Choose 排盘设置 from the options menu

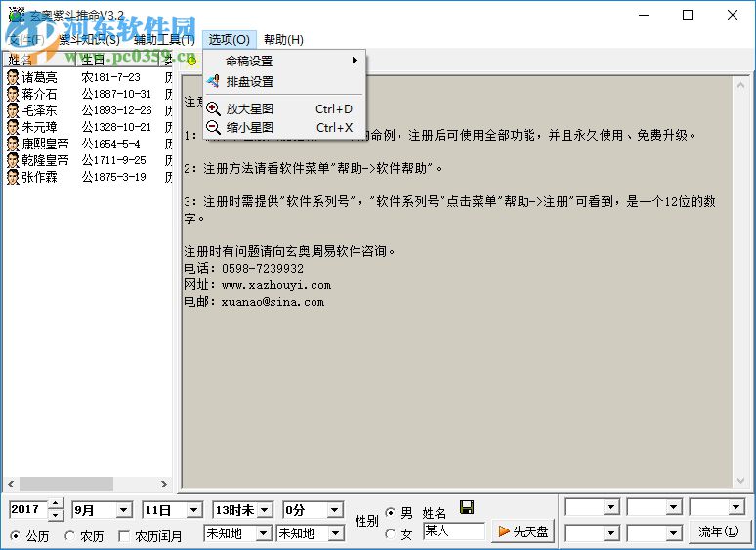[284, 82]
